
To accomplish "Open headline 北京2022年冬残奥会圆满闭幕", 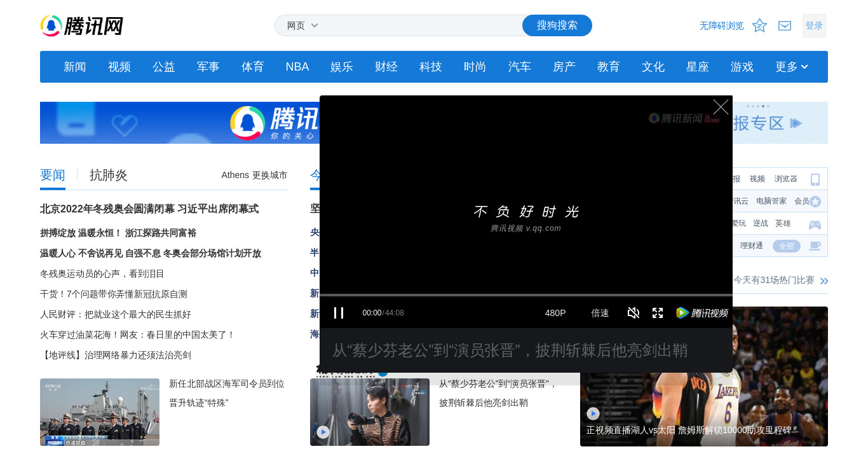I will coord(149,209).
